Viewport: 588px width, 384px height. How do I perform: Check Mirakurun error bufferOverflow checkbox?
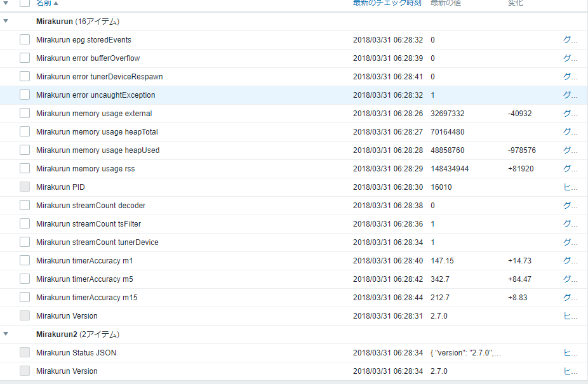[25, 58]
